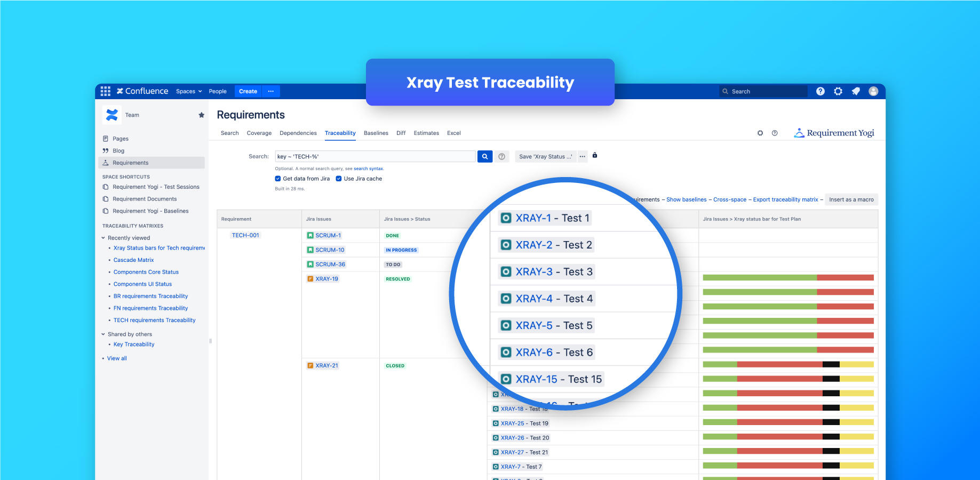Viewport: 980px width, 480px height.
Task: Switch to the Search tab
Action: (230, 133)
